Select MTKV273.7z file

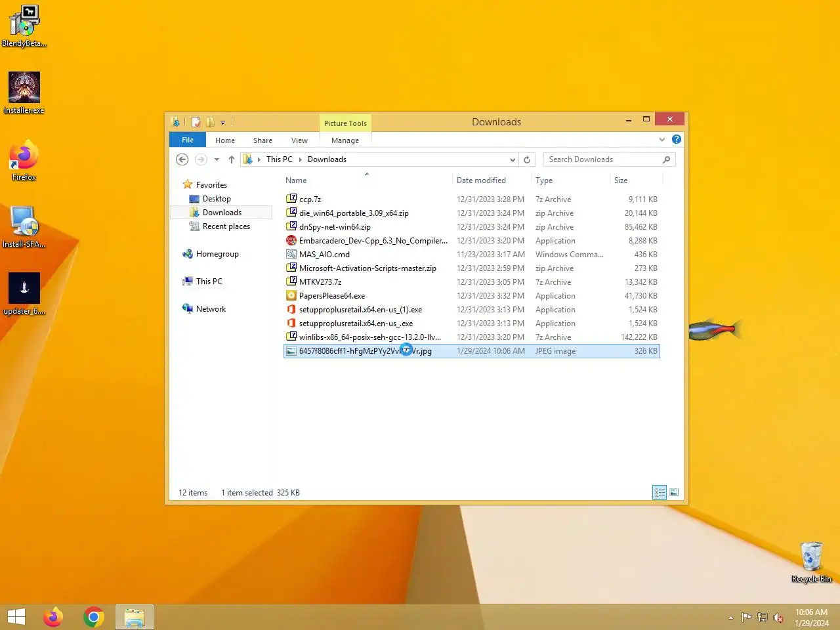471,282
